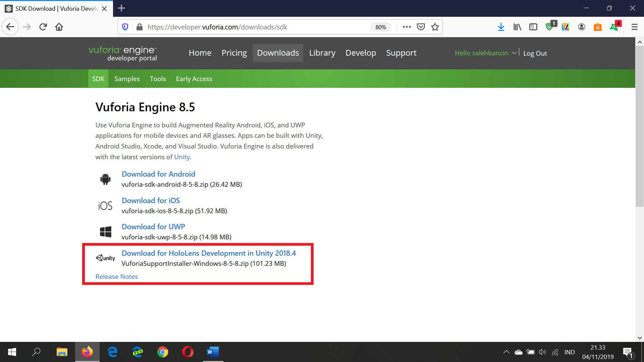This screenshot has height=362, width=644.
Task: Click the Windows UWP logo icon
Action: click(105, 232)
